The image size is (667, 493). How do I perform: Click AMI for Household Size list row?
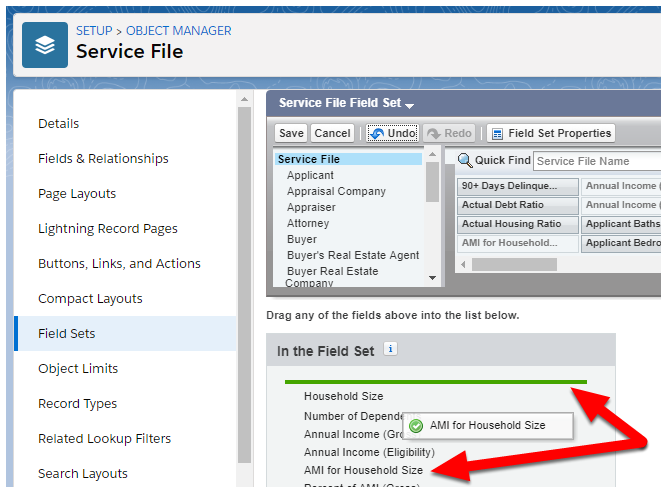pyautogui.click(x=363, y=470)
